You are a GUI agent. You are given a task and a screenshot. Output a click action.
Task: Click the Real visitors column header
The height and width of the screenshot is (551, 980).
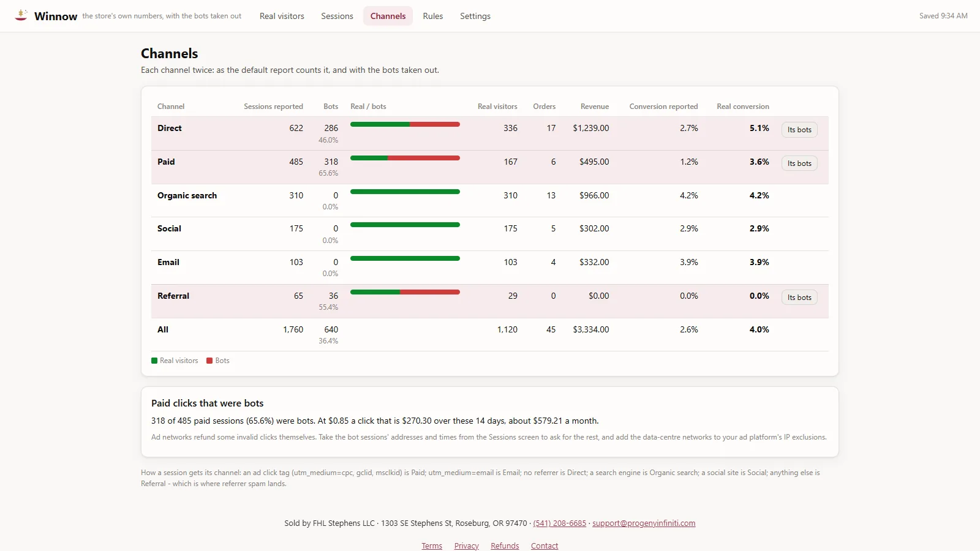tap(497, 107)
